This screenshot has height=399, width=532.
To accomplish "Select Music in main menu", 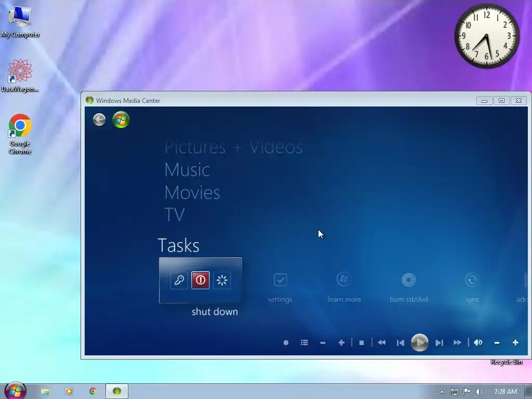I will coord(187,170).
